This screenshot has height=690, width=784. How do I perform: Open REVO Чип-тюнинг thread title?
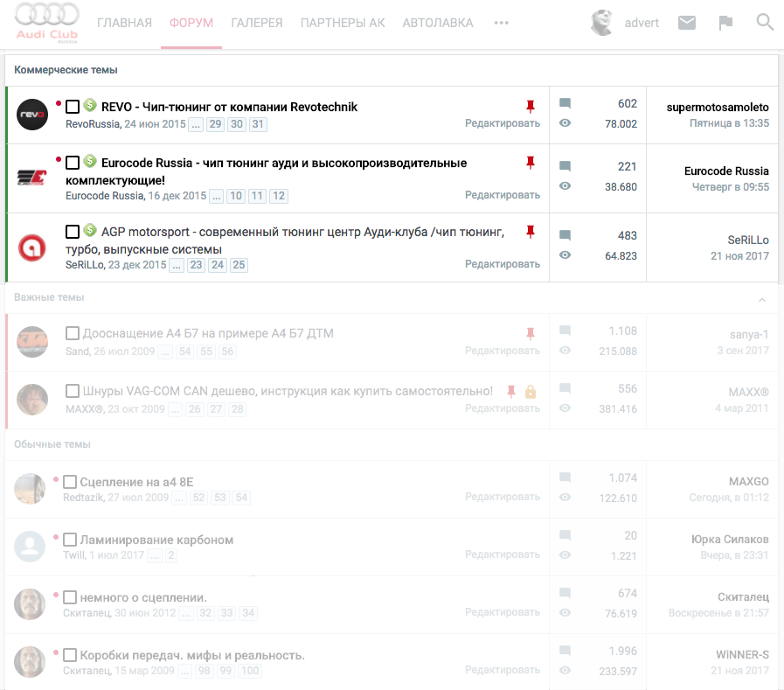pos(230,107)
